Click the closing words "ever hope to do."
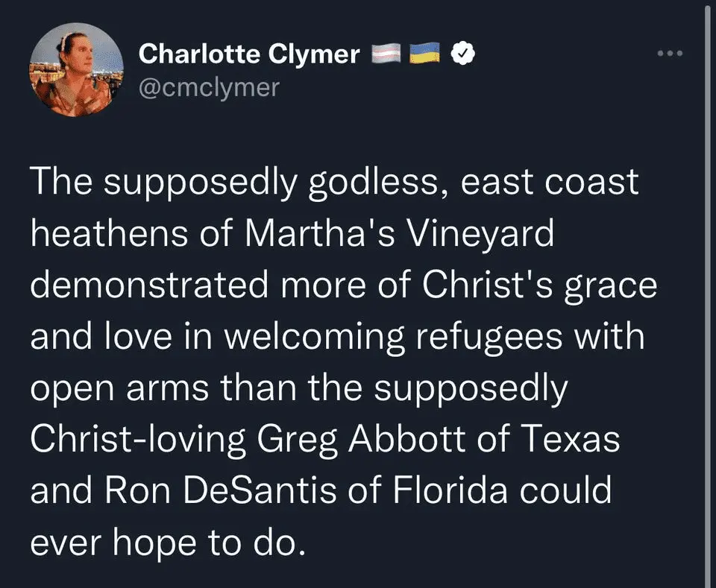The width and height of the screenshot is (716, 588). click(168, 541)
